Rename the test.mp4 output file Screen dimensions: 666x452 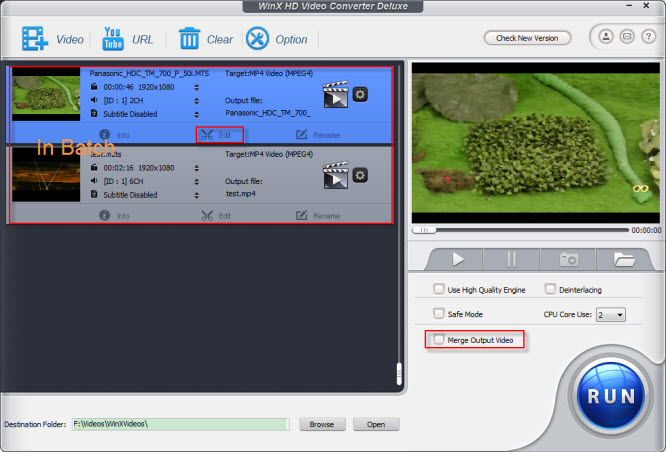click(318, 215)
